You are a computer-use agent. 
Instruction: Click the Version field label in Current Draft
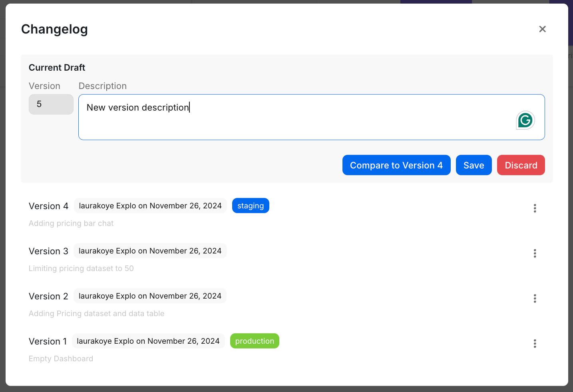(44, 86)
